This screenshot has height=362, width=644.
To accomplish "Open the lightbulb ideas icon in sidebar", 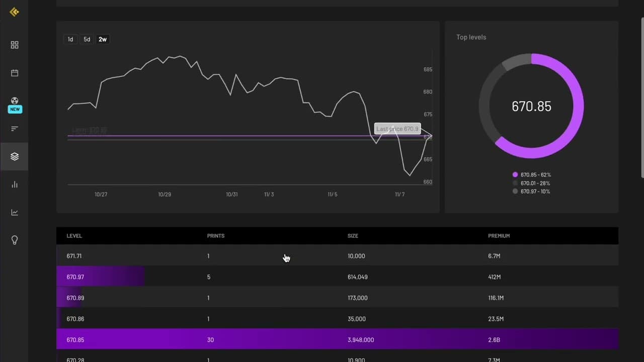I will pos(15,240).
